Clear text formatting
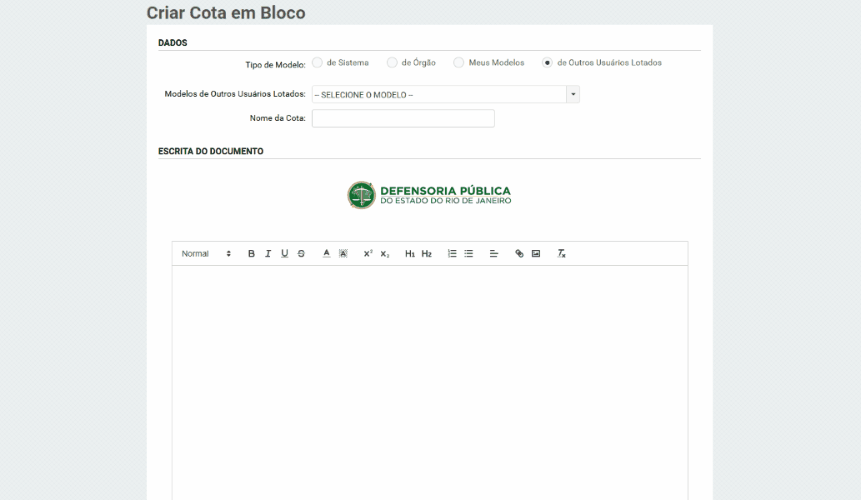Screen dimensions: 861x500 [x=562, y=254]
